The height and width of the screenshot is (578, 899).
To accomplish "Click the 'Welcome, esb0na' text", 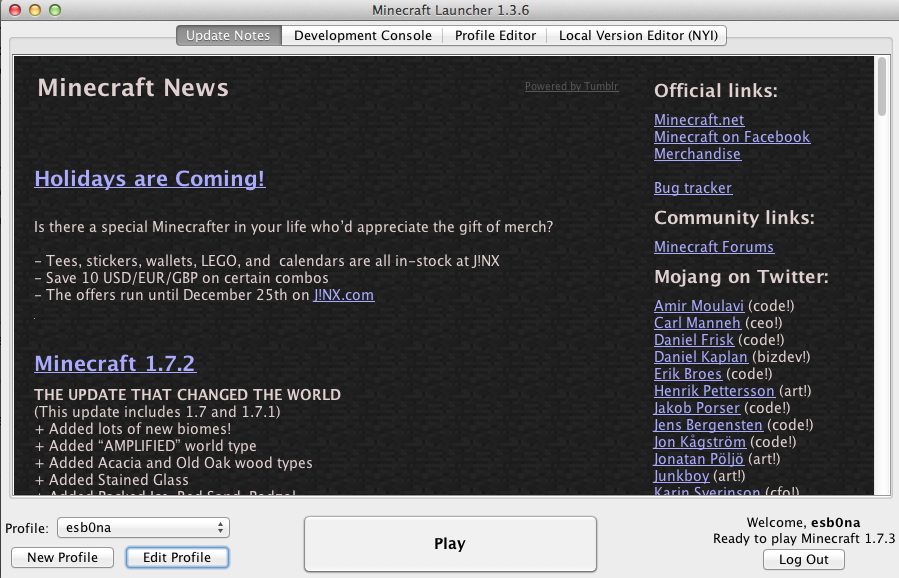I will 803,522.
